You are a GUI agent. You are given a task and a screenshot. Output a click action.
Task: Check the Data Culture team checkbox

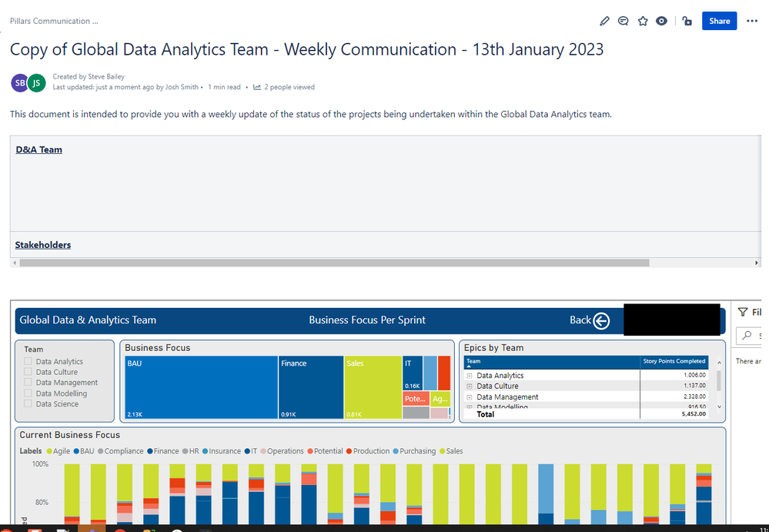[x=28, y=372]
